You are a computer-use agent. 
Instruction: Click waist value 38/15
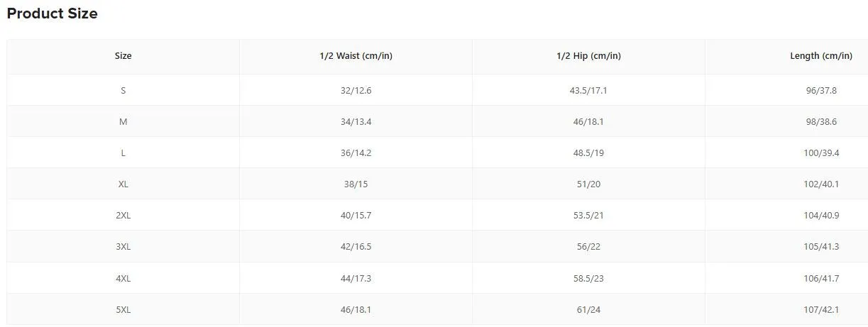(x=356, y=184)
